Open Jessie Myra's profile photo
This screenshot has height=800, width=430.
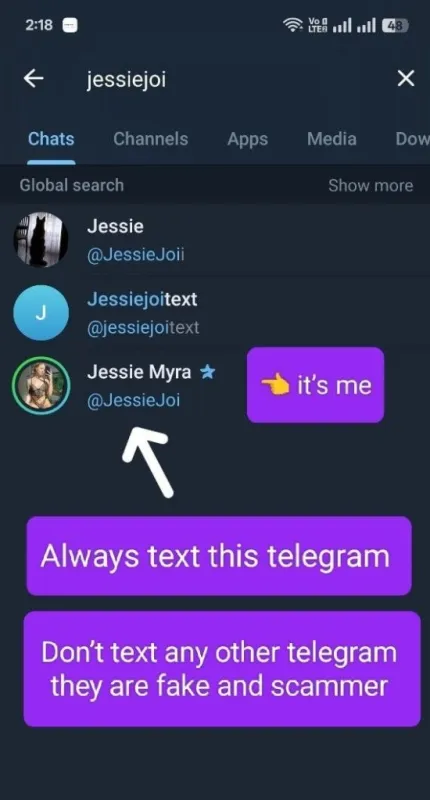coord(41,385)
